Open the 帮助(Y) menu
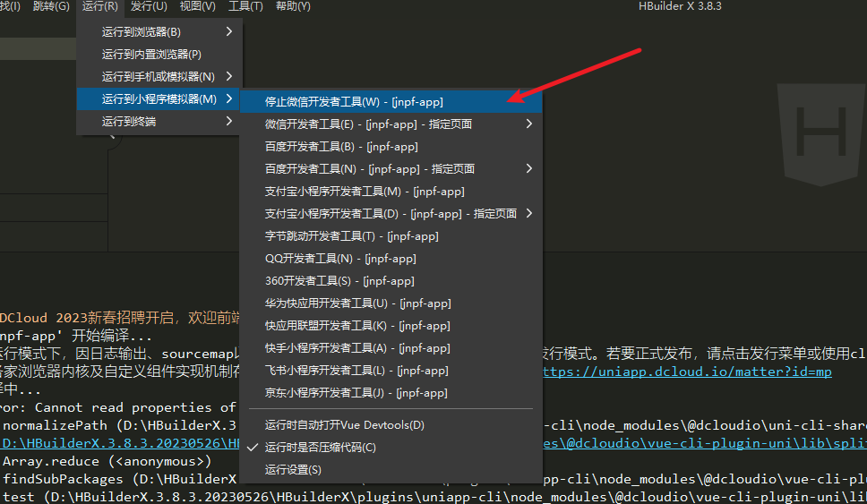Screen dimensions: 867x504 293,6
